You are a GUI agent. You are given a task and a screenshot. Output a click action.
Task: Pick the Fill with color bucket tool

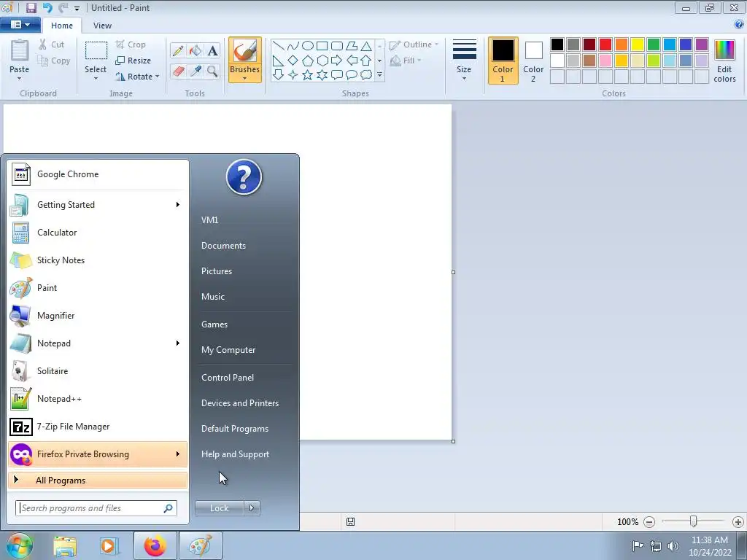tap(196, 50)
